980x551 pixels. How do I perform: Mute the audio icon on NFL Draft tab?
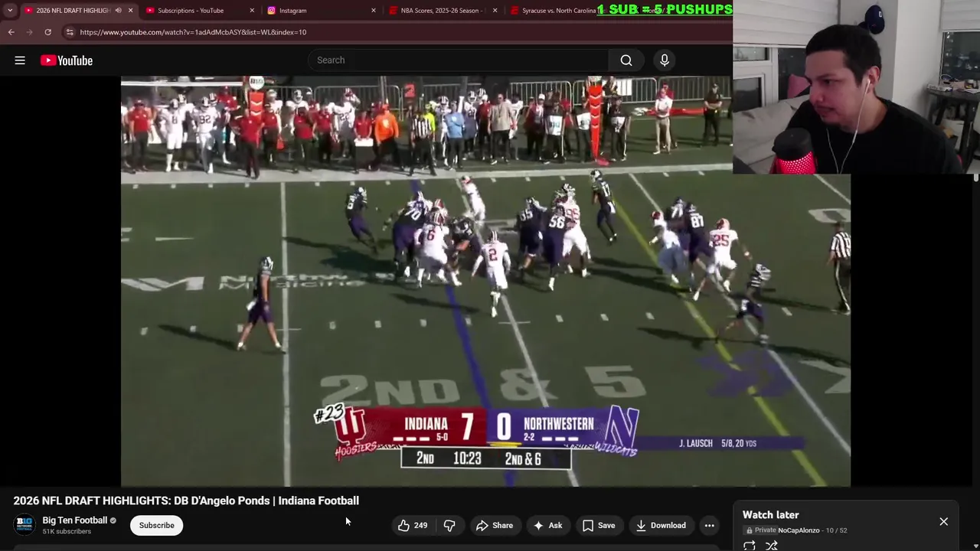118,11
